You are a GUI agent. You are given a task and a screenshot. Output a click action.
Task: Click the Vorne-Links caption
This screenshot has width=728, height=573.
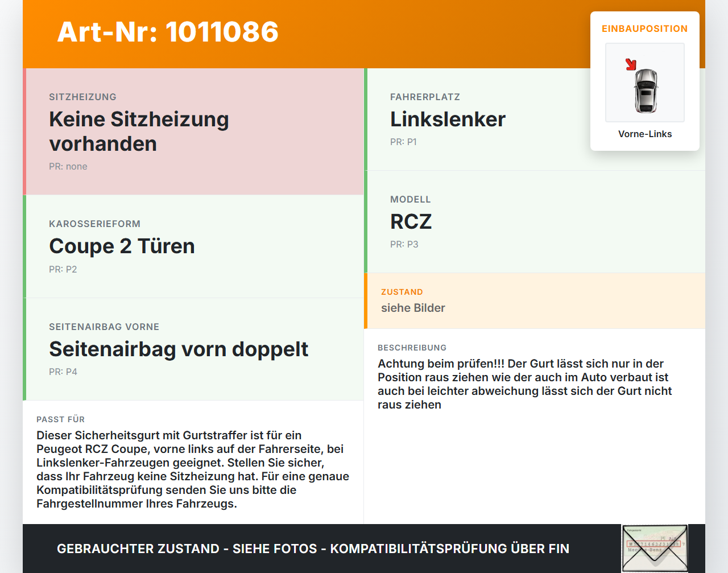[645, 134]
